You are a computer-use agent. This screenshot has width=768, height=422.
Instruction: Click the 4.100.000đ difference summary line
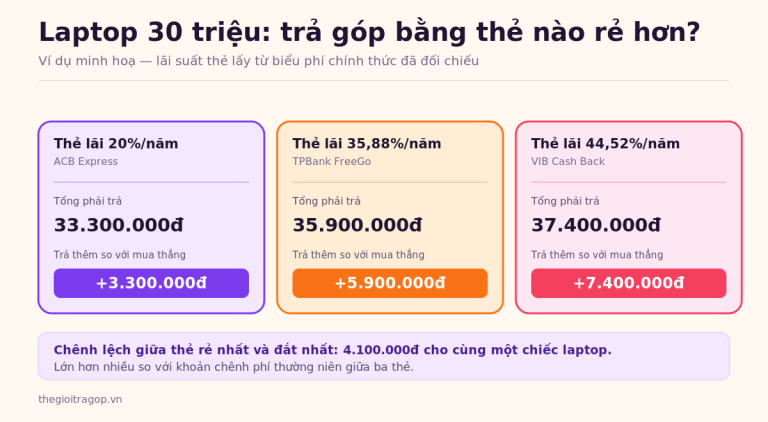coord(333,350)
